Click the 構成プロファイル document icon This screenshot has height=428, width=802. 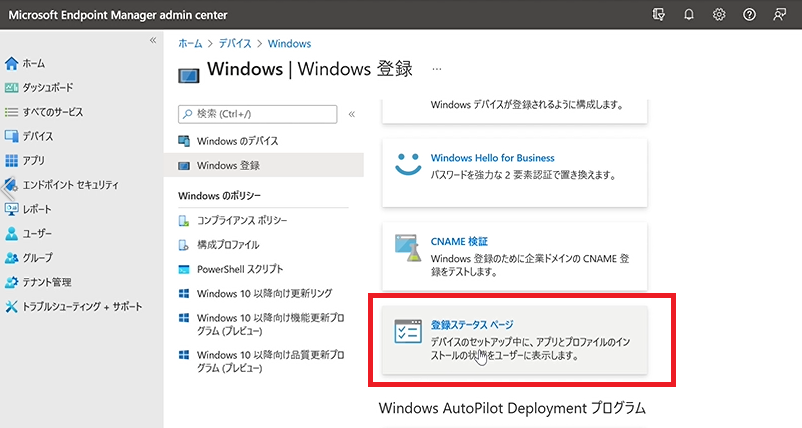click(x=184, y=245)
